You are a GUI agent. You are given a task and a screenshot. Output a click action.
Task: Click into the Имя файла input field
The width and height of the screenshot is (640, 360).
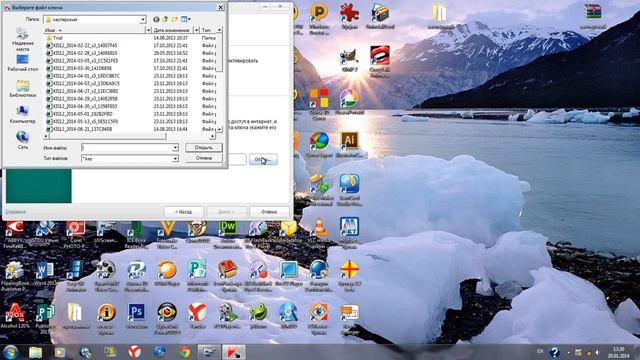[127, 148]
